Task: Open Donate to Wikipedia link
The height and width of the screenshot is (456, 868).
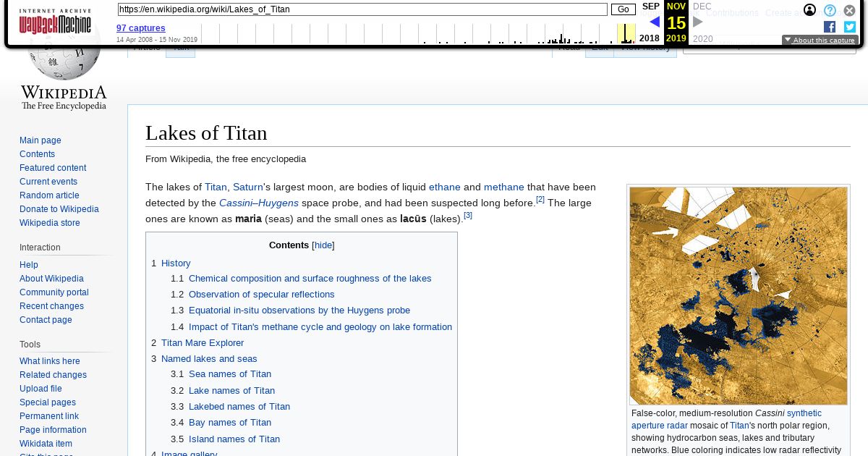Action: tap(59, 209)
